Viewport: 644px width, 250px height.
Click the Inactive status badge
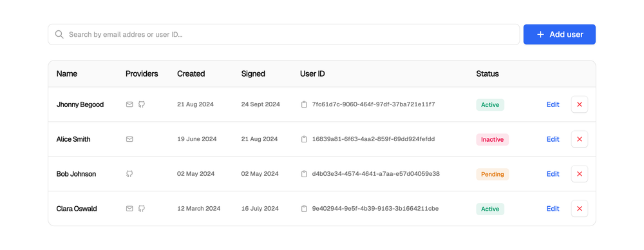(493, 139)
